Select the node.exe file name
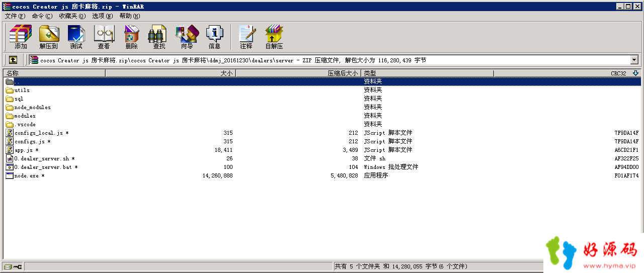 coord(30,176)
